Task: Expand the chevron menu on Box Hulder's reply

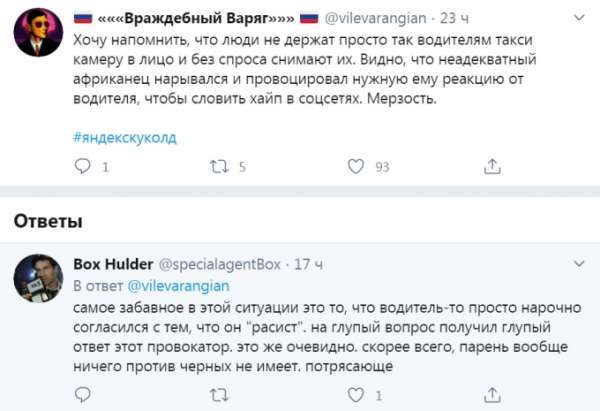Action: (578, 265)
